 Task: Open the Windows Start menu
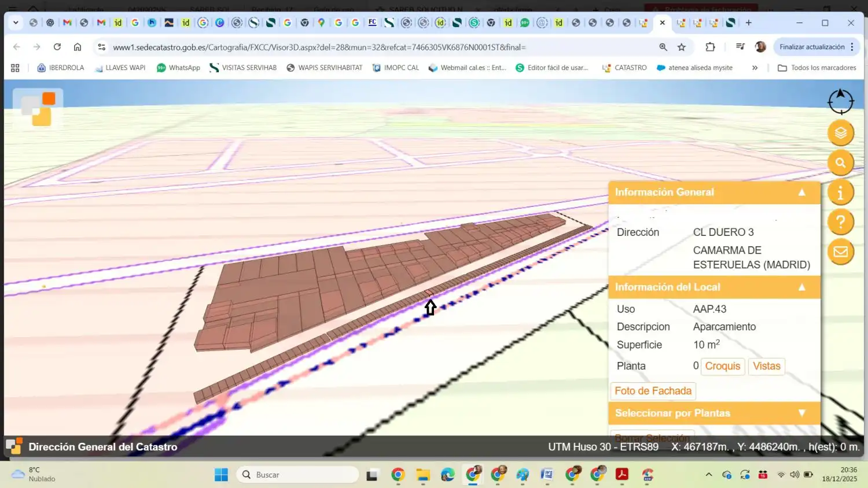[221, 475]
